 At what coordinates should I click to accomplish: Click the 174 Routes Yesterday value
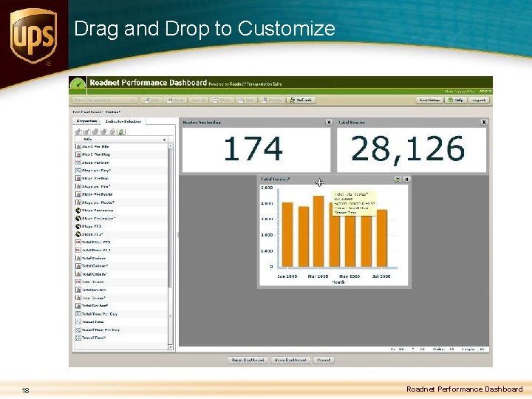click(x=253, y=149)
